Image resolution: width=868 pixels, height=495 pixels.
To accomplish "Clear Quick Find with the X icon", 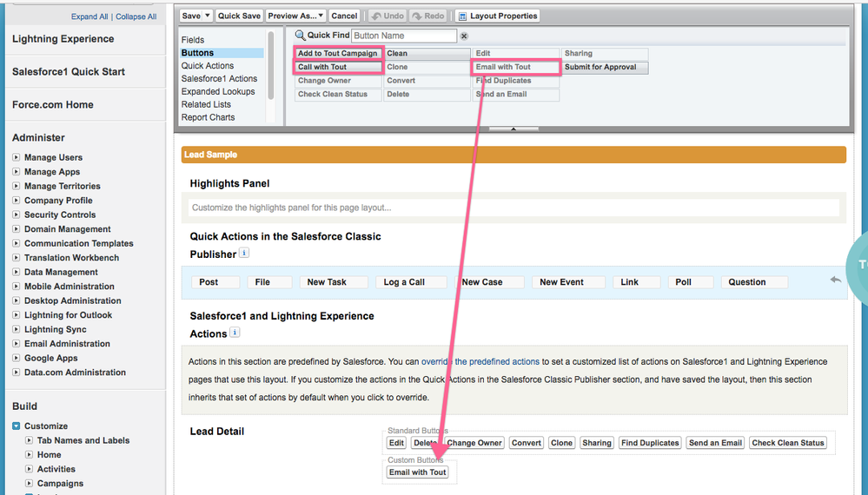I will click(464, 36).
